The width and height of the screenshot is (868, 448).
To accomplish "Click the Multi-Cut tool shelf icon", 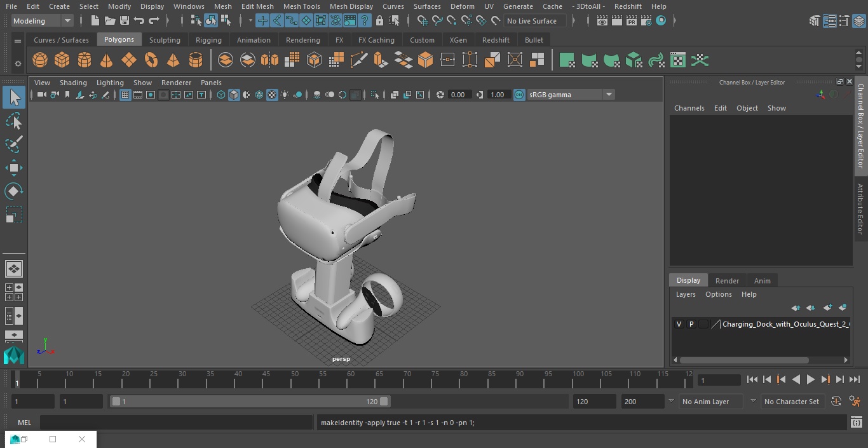I will (x=359, y=60).
